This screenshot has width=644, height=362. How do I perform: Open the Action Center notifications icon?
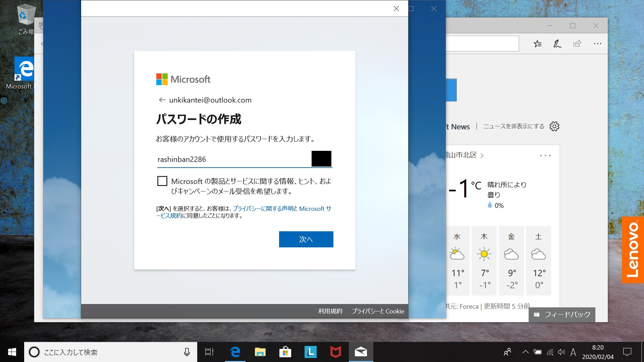627,352
